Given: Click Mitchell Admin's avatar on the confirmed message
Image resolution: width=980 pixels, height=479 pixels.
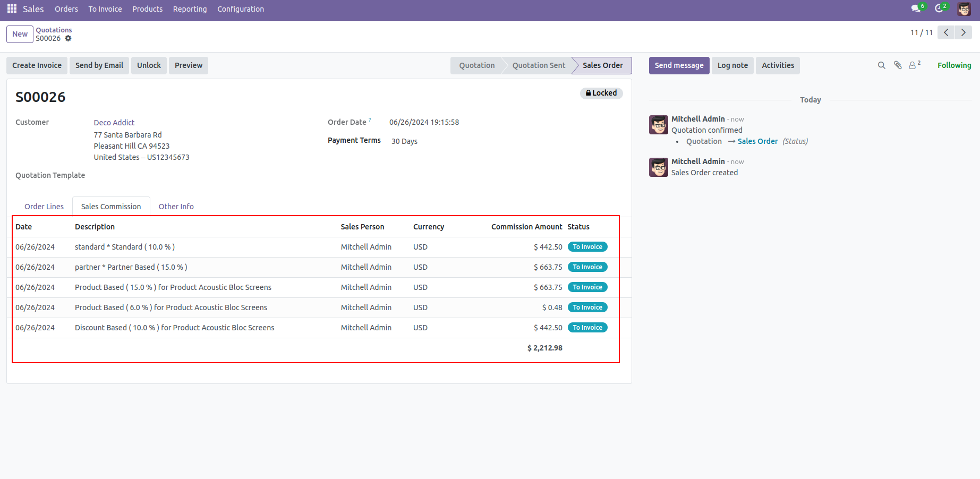Looking at the screenshot, I should click(x=658, y=124).
